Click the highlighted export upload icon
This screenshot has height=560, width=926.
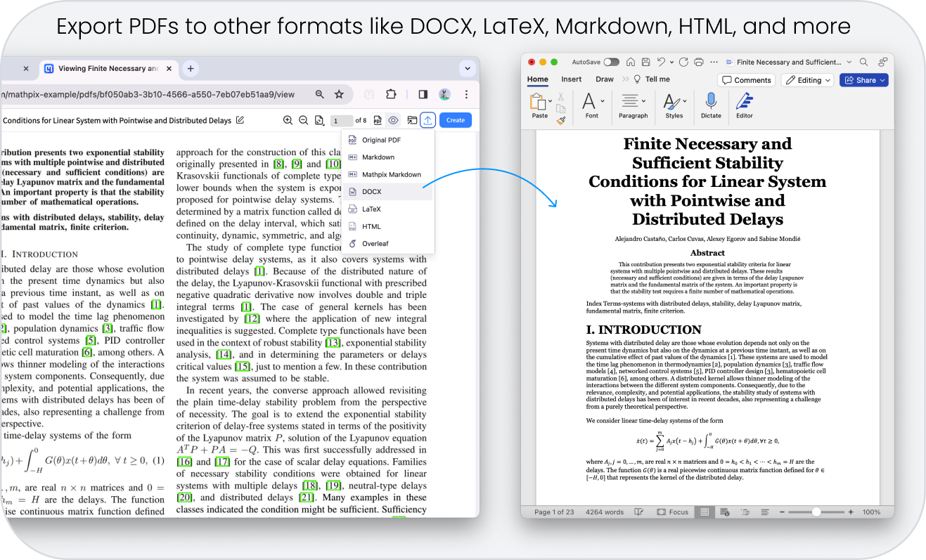428,120
